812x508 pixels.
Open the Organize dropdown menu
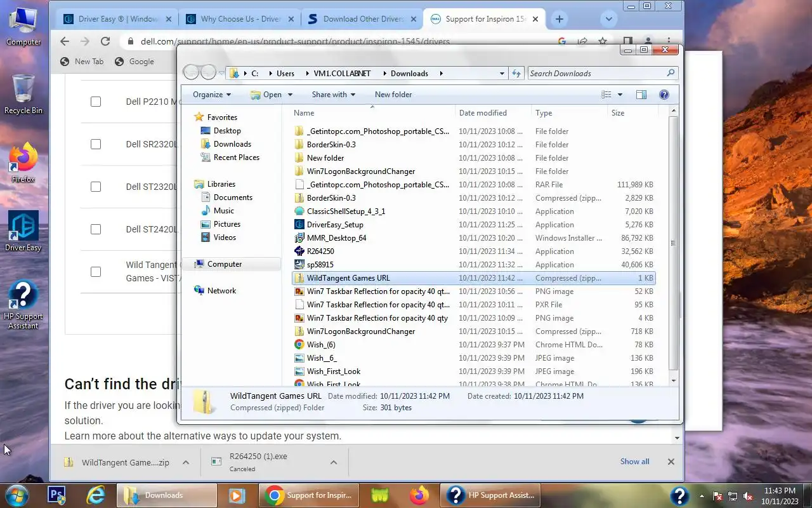point(212,95)
